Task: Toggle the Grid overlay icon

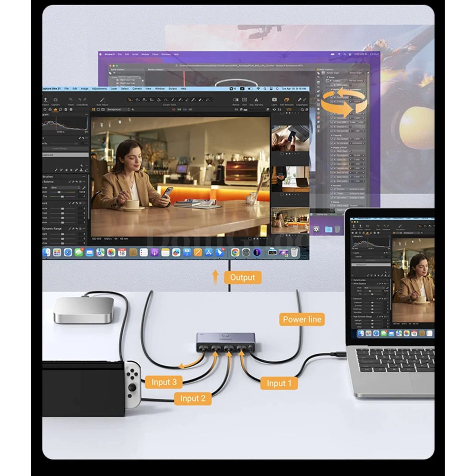Action: click(x=244, y=100)
